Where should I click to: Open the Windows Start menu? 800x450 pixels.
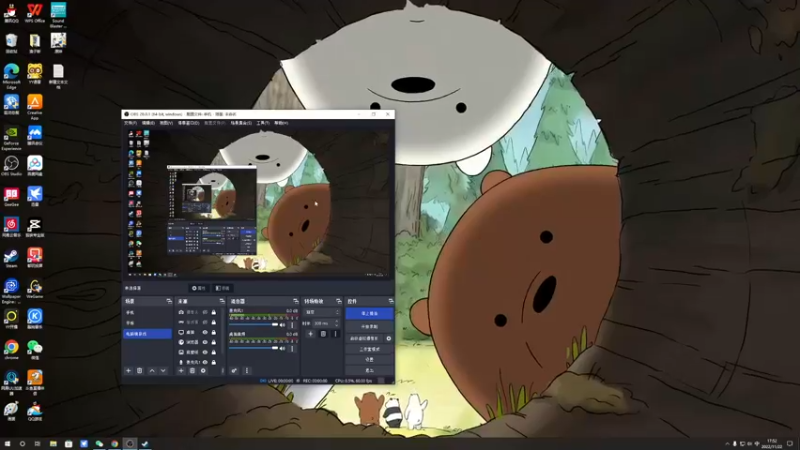point(7,444)
